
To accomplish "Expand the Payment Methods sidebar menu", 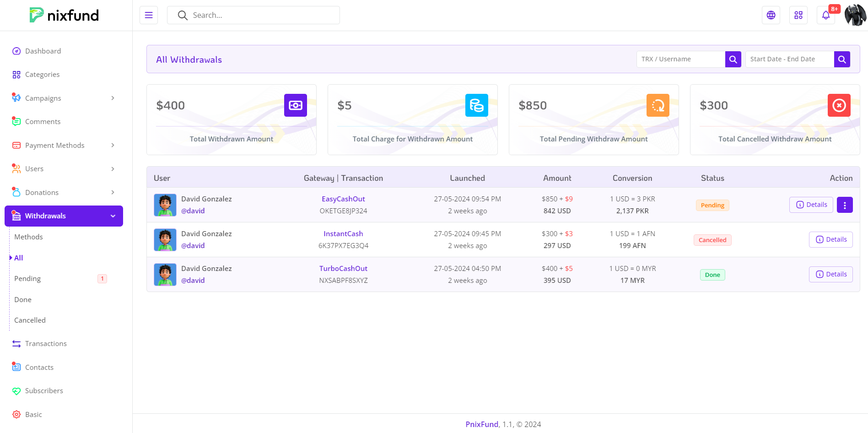I will click(x=64, y=145).
